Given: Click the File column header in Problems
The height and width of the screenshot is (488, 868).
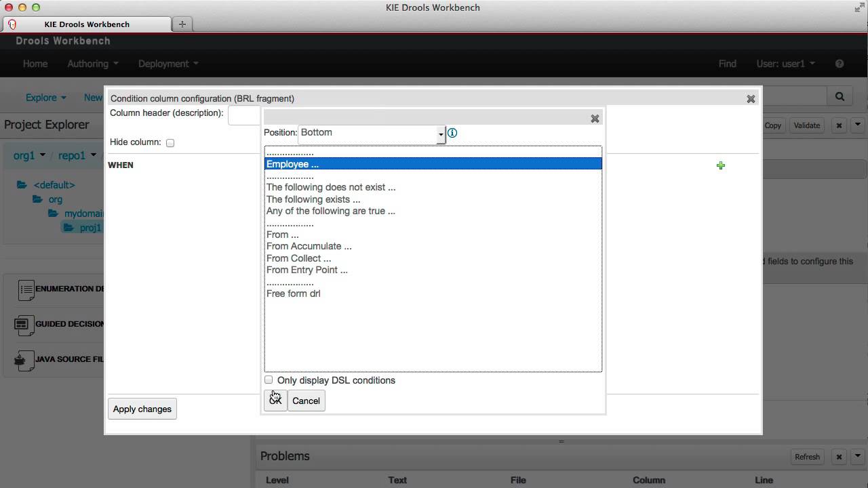Looking at the screenshot, I should [x=518, y=480].
